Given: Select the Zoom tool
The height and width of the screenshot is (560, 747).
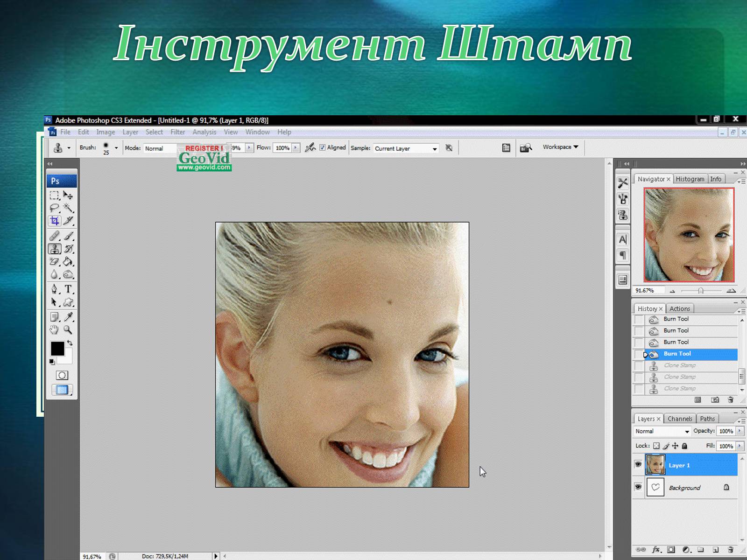Looking at the screenshot, I should tap(68, 330).
